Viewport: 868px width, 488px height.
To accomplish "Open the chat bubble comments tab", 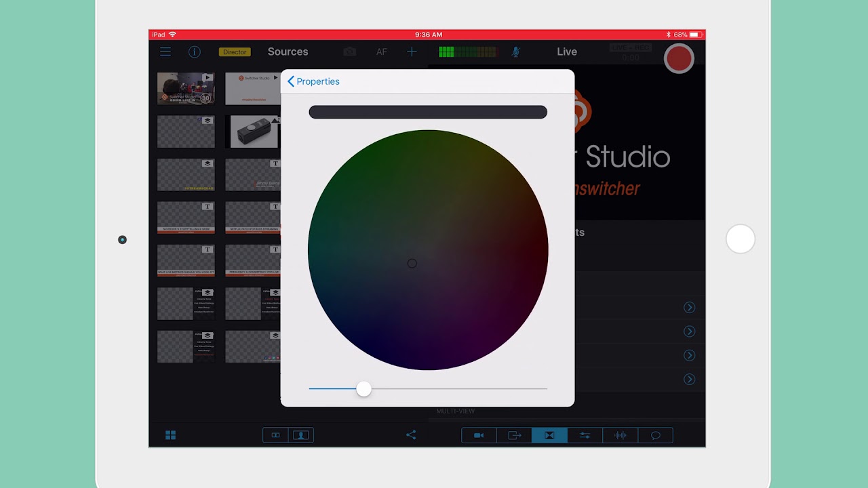I will click(655, 435).
